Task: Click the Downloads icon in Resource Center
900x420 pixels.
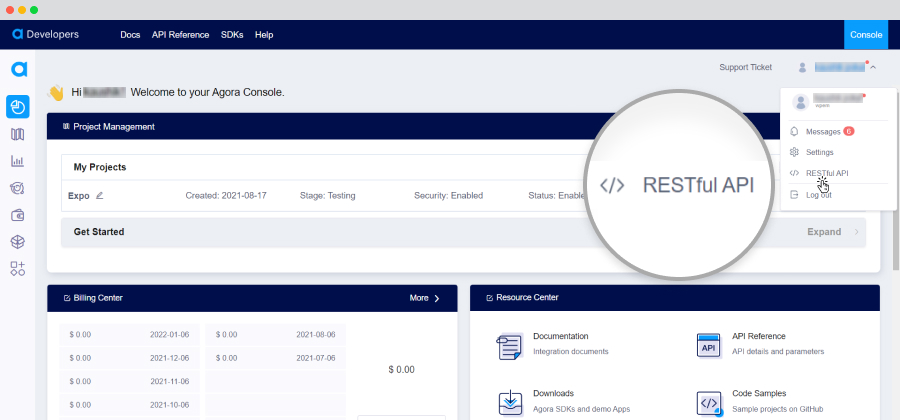Action: pos(509,403)
